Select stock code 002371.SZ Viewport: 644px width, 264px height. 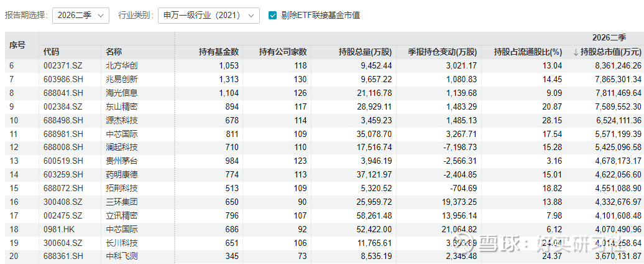click(x=63, y=65)
